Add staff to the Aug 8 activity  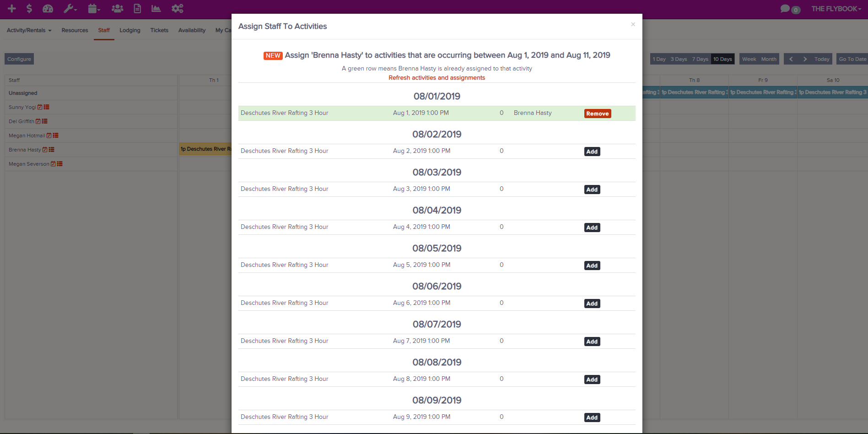pos(592,380)
